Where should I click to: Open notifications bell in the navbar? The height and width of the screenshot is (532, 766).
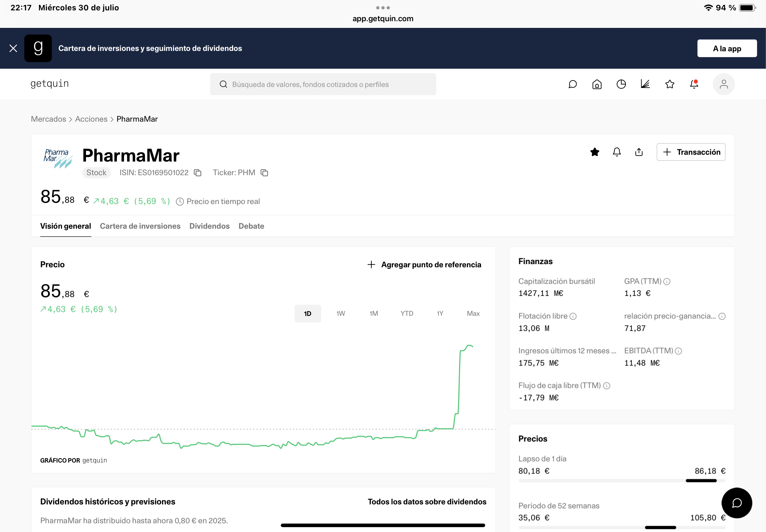[x=694, y=84]
